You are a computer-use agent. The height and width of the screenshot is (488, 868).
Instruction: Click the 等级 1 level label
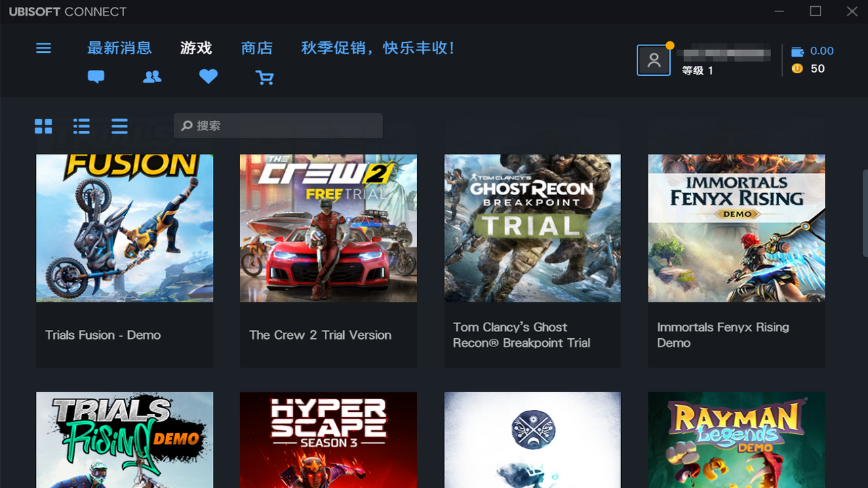pyautogui.click(x=697, y=70)
